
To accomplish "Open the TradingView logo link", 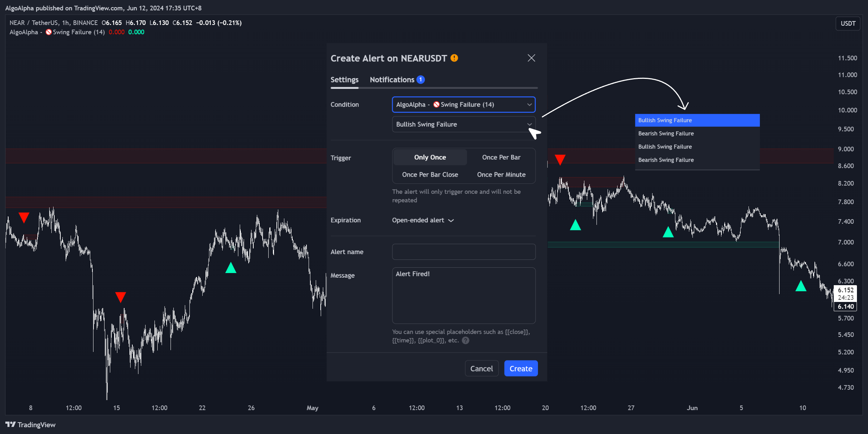I will [30, 425].
